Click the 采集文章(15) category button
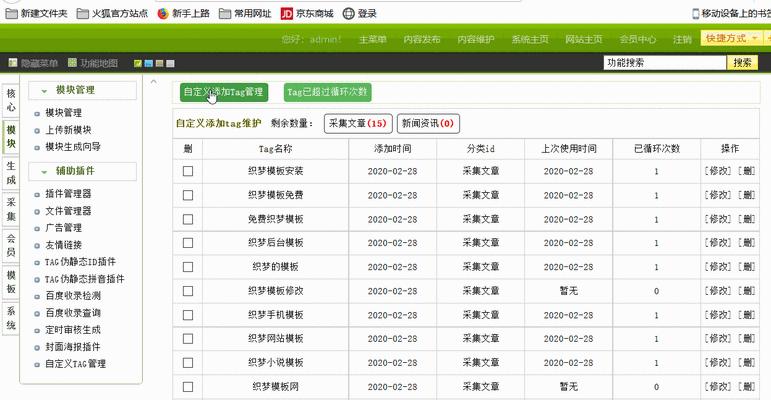Screen dimensions: 771x400 358,123
